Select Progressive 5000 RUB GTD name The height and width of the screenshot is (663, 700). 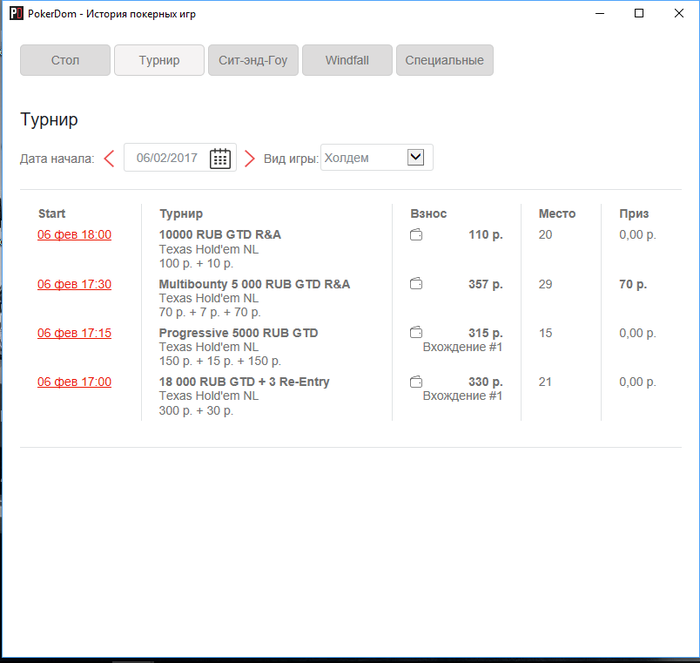(238, 333)
